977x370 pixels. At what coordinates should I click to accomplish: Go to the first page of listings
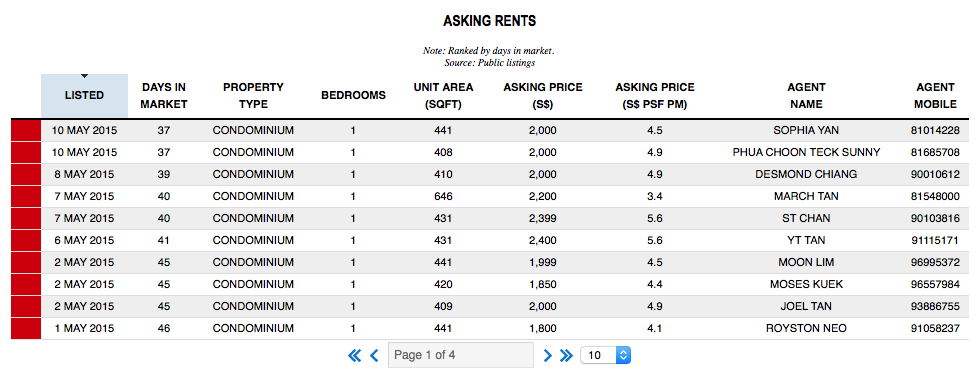[x=354, y=356]
